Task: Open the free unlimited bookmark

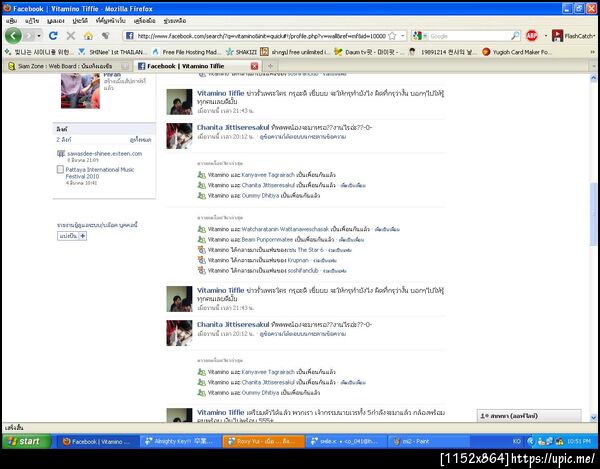Action: tap(295, 52)
